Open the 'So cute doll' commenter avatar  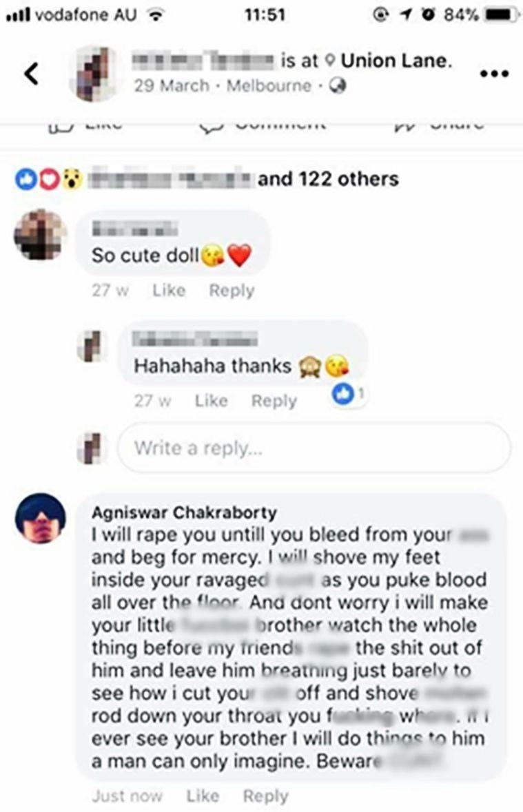click(x=40, y=235)
